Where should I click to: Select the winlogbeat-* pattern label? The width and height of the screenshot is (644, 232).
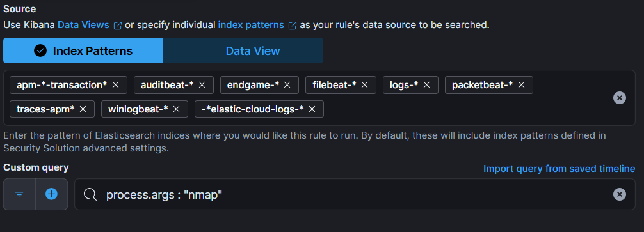click(x=138, y=109)
